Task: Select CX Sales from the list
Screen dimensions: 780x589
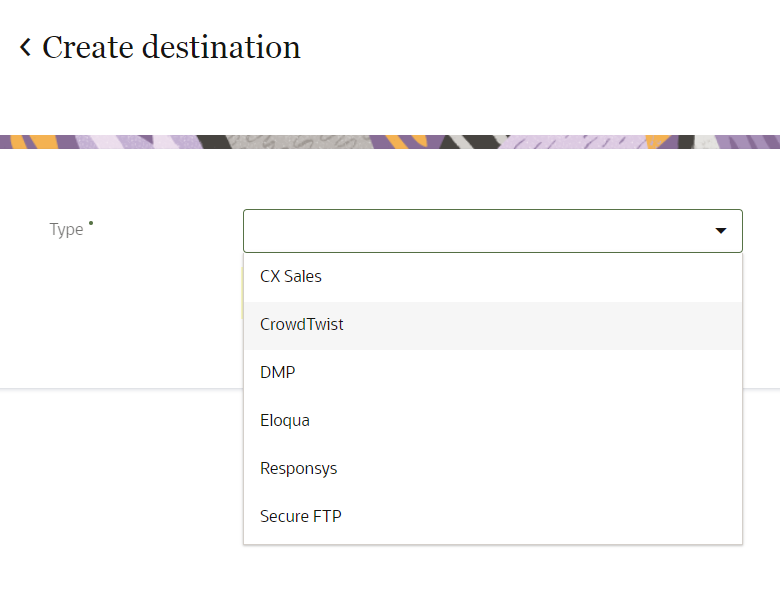Action: click(x=291, y=277)
